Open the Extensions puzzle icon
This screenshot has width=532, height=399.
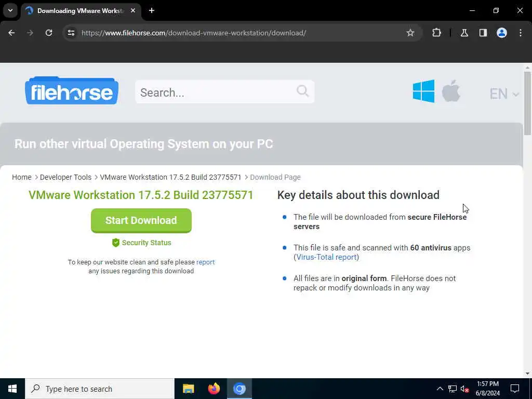[x=436, y=33]
